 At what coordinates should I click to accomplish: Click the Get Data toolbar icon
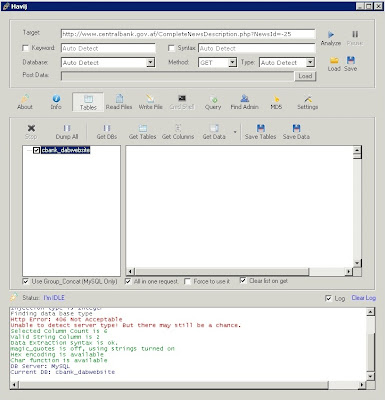(214, 128)
